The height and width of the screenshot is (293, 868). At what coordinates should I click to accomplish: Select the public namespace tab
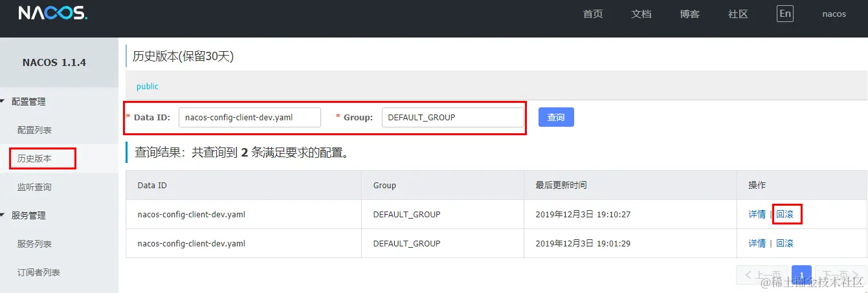(147, 86)
